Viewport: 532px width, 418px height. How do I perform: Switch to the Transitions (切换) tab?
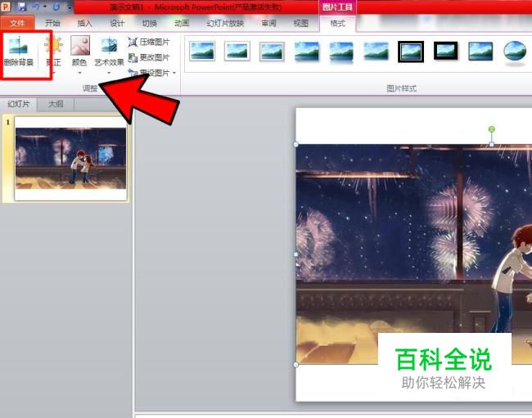[x=150, y=23]
